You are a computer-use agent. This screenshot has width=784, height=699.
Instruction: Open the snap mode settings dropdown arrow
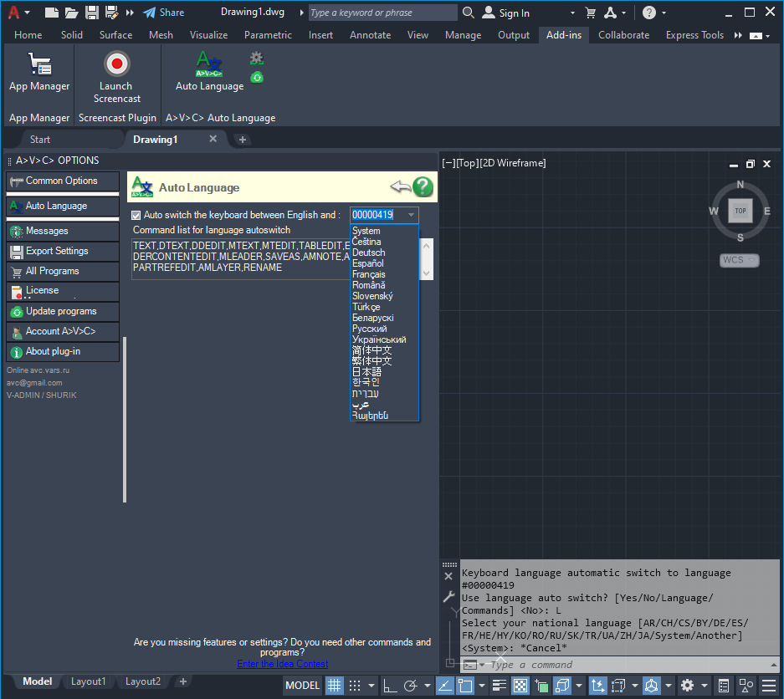point(371,685)
